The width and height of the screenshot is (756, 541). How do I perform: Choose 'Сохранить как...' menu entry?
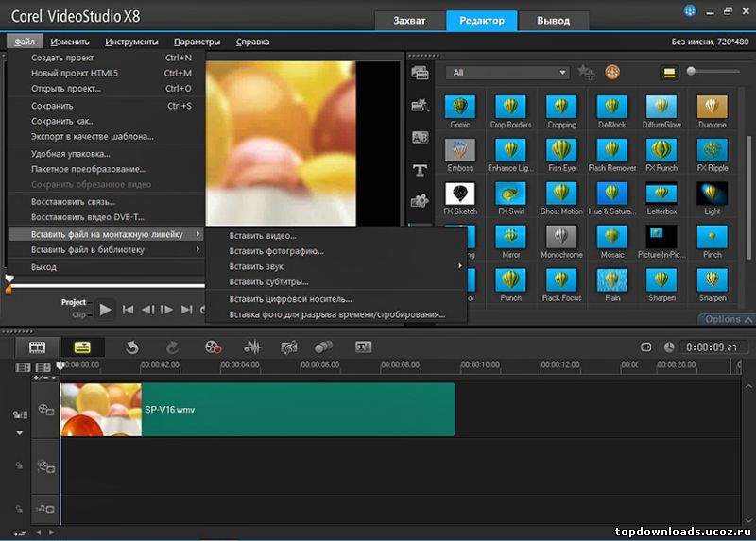[106, 121]
